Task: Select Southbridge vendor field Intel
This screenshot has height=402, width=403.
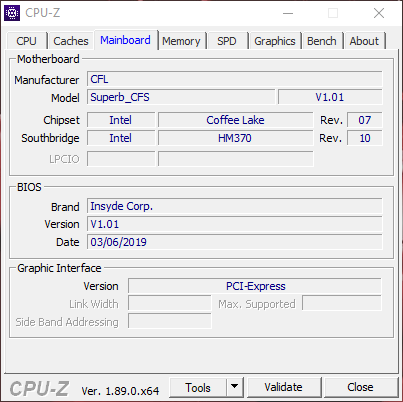Action: (121, 138)
